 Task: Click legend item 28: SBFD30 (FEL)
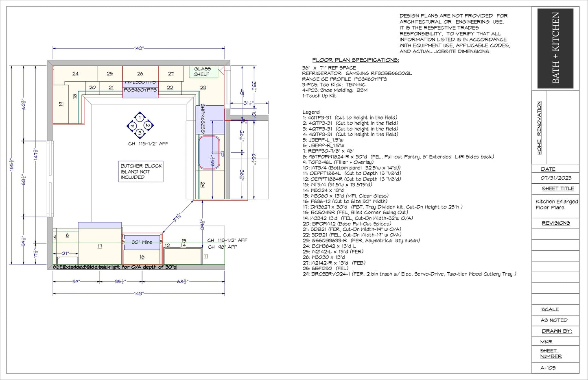(x=325, y=269)
